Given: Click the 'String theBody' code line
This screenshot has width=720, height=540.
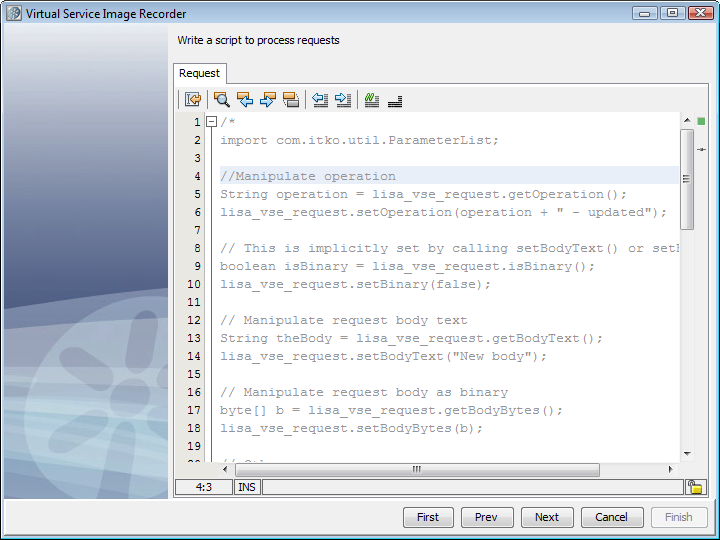Looking at the screenshot, I should coord(411,338).
